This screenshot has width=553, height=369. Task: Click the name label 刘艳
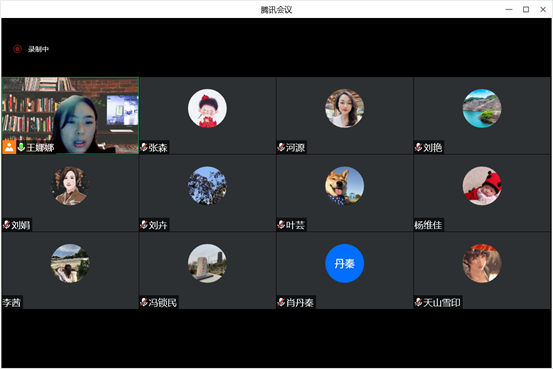pyautogui.click(x=432, y=147)
